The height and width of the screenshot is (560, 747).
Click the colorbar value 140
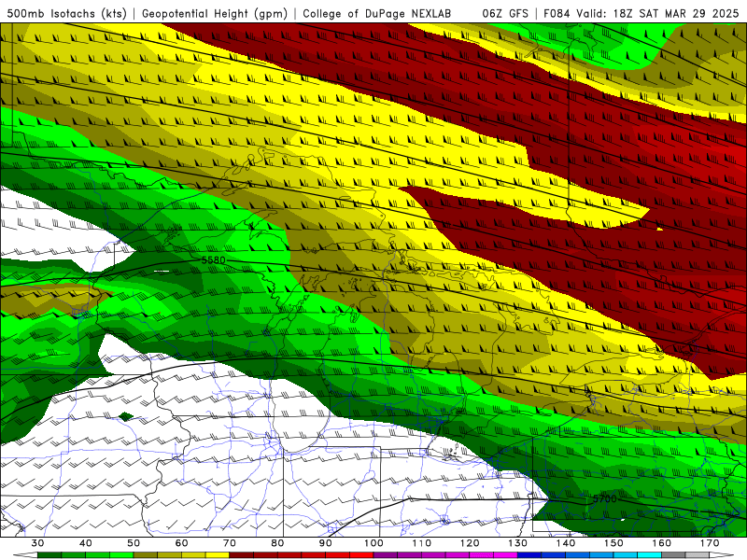(566, 543)
